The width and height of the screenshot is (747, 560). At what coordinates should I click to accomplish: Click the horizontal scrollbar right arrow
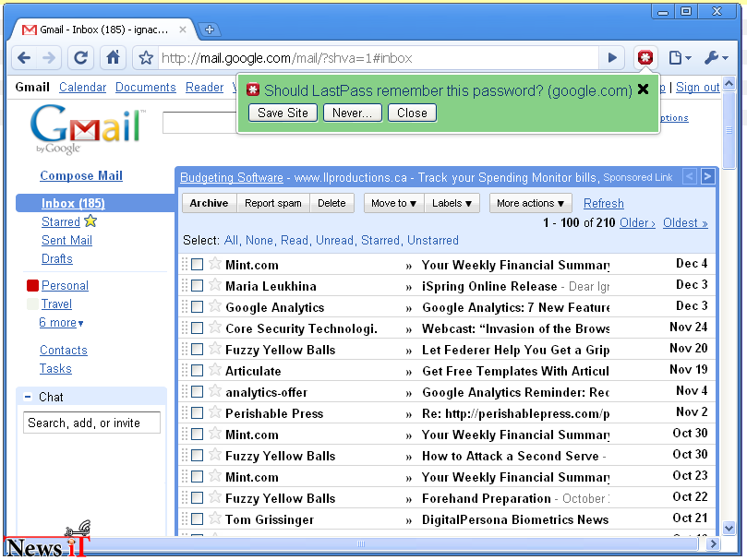[x=713, y=543]
